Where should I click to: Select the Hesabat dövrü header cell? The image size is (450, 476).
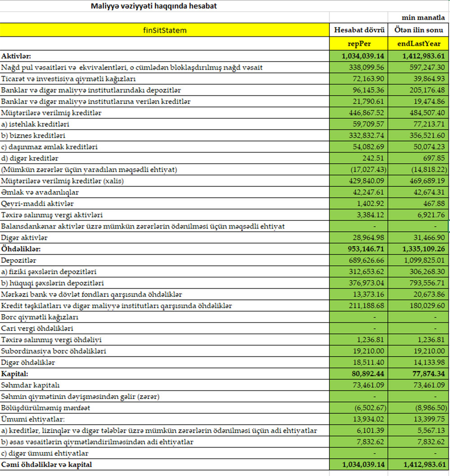(x=359, y=30)
